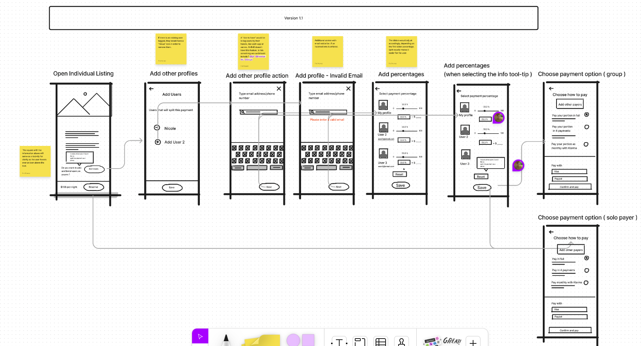Image resolution: width=644 pixels, height=346 pixels.
Task: Select solo payer Pay in 4 payments radio
Action: [587, 270]
